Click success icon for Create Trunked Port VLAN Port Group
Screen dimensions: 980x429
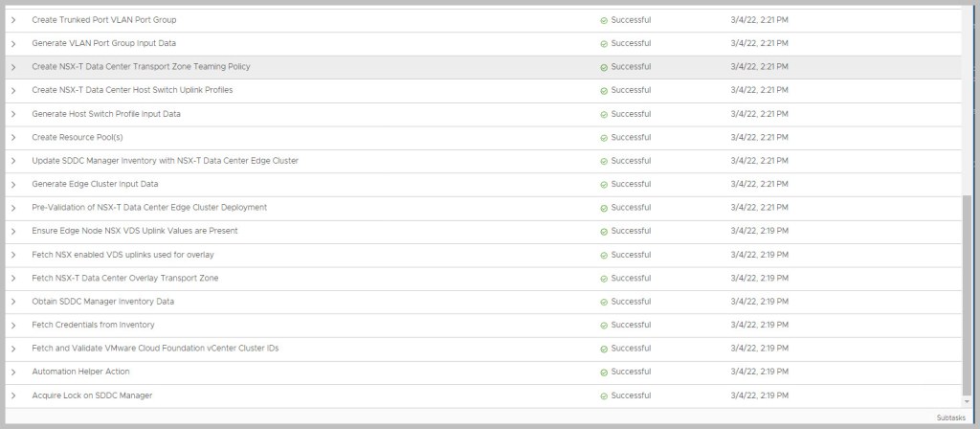point(604,20)
